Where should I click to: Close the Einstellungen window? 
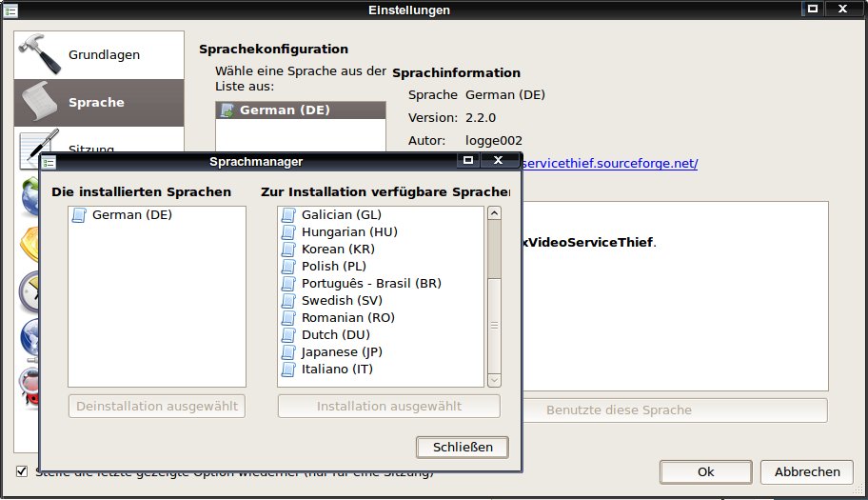coord(843,9)
